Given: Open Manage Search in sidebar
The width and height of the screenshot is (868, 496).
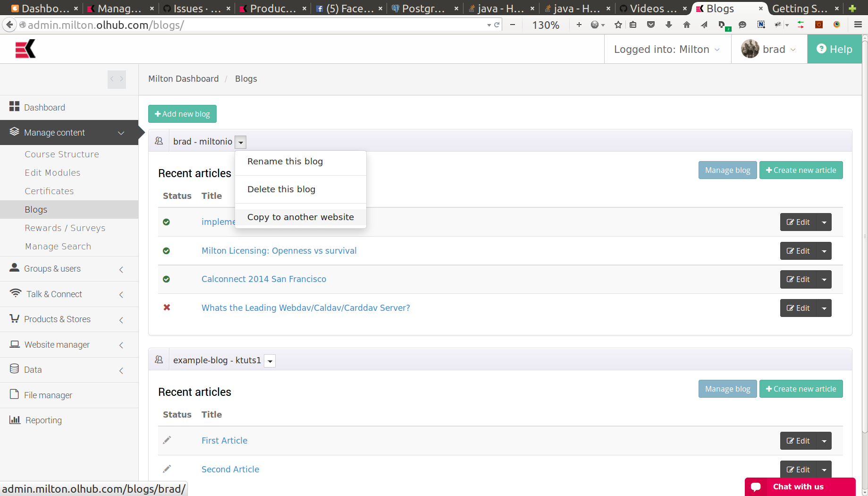Looking at the screenshot, I should click(x=58, y=246).
